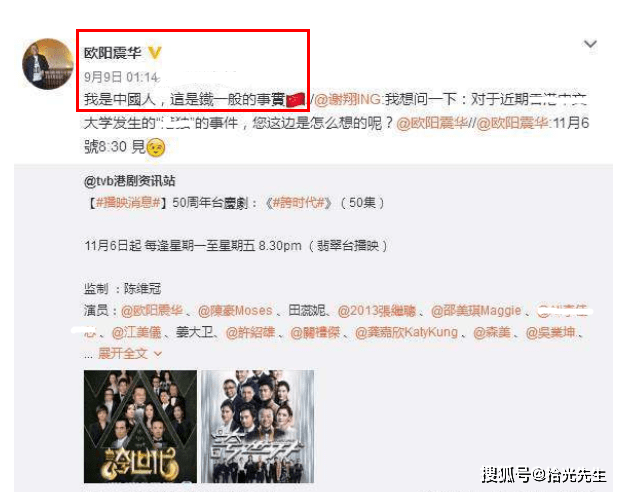The width and height of the screenshot is (621, 492).
Task: Open the #播映消息# hashtag
Action: [x=128, y=203]
